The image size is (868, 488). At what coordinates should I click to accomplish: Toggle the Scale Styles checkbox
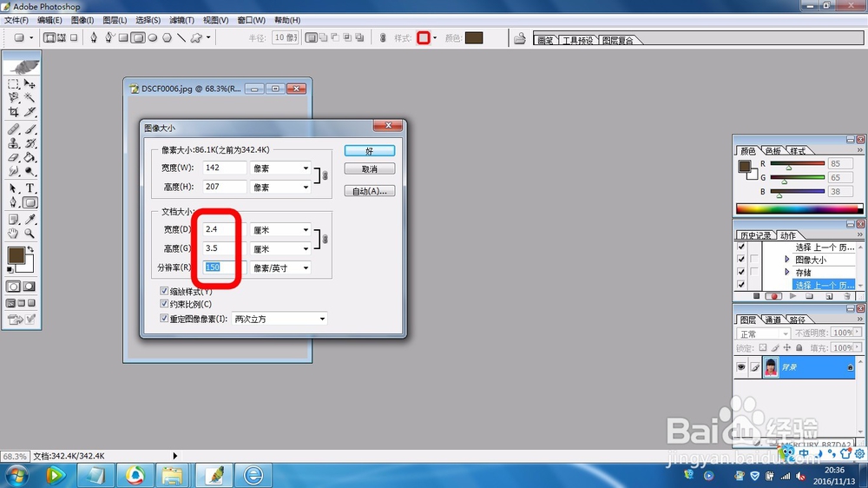coord(164,291)
